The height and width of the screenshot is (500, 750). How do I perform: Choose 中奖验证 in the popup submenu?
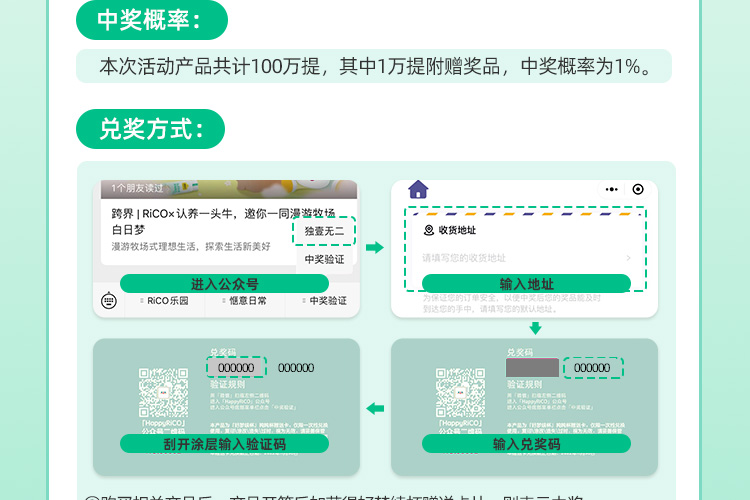click(x=324, y=259)
